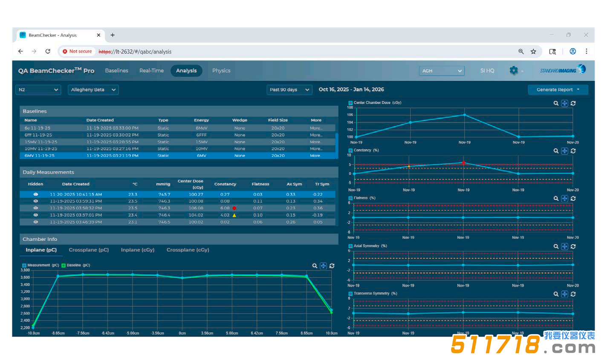Image resolution: width=607 pixels, height=364 pixels.
Task: Show the Crossplane (cGy) chamber tab
Action: [x=188, y=250]
